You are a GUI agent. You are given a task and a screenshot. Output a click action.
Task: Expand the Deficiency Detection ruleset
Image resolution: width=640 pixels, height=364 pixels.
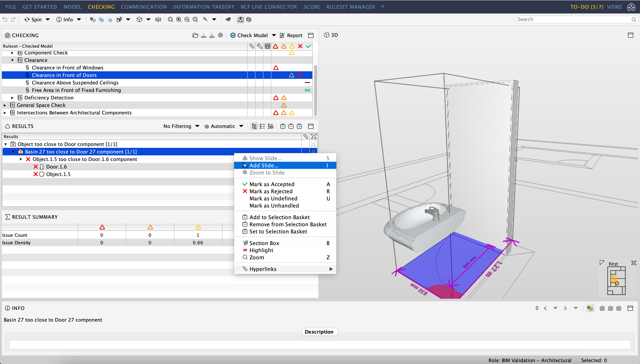click(12, 98)
